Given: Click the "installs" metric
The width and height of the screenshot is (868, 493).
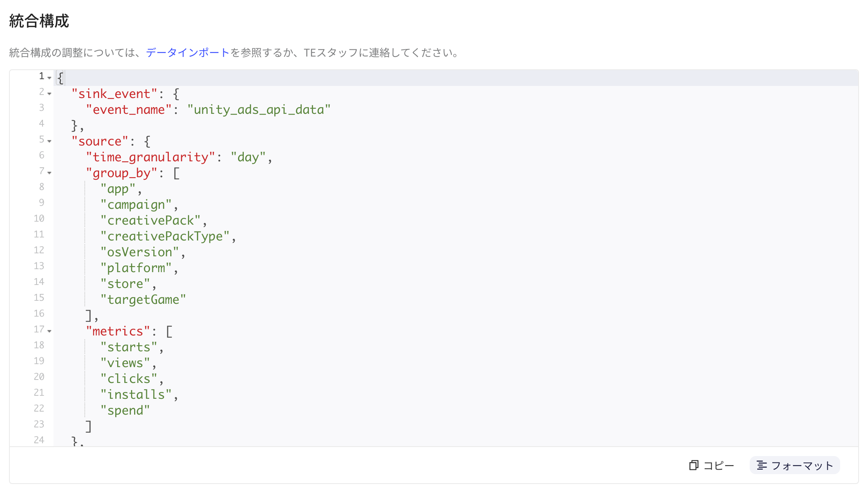Looking at the screenshot, I should (x=136, y=395).
